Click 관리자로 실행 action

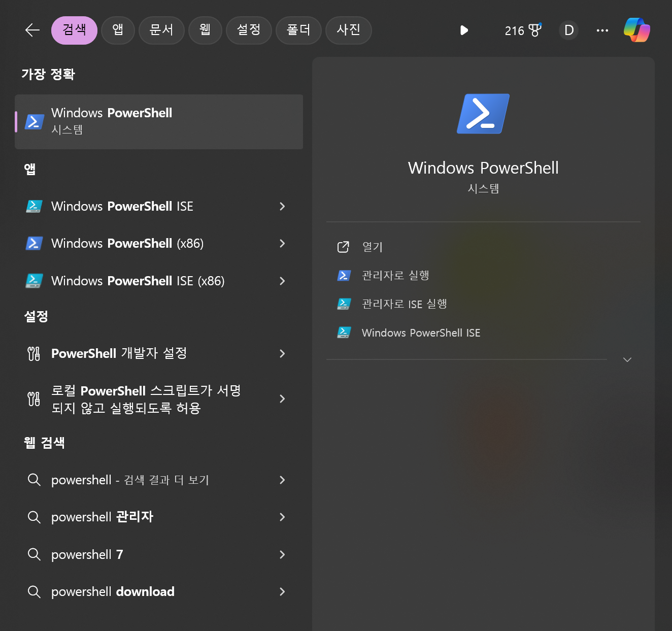(395, 276)
